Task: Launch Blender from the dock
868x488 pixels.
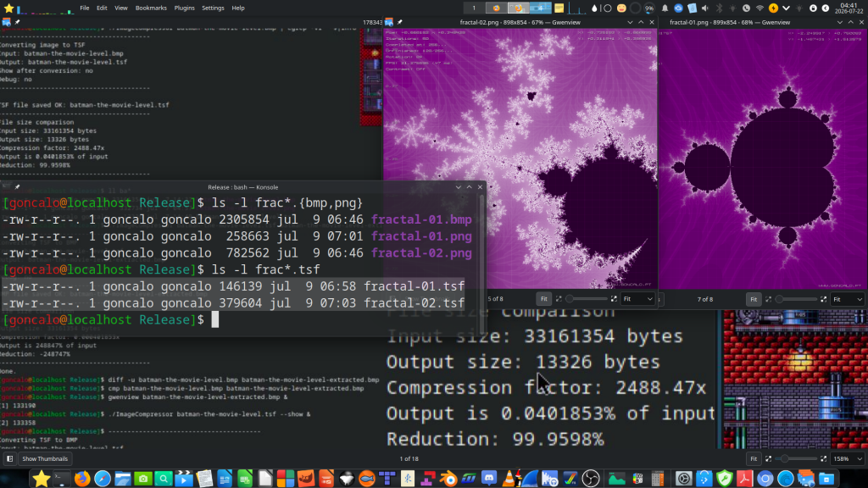Action: [448, 479]
